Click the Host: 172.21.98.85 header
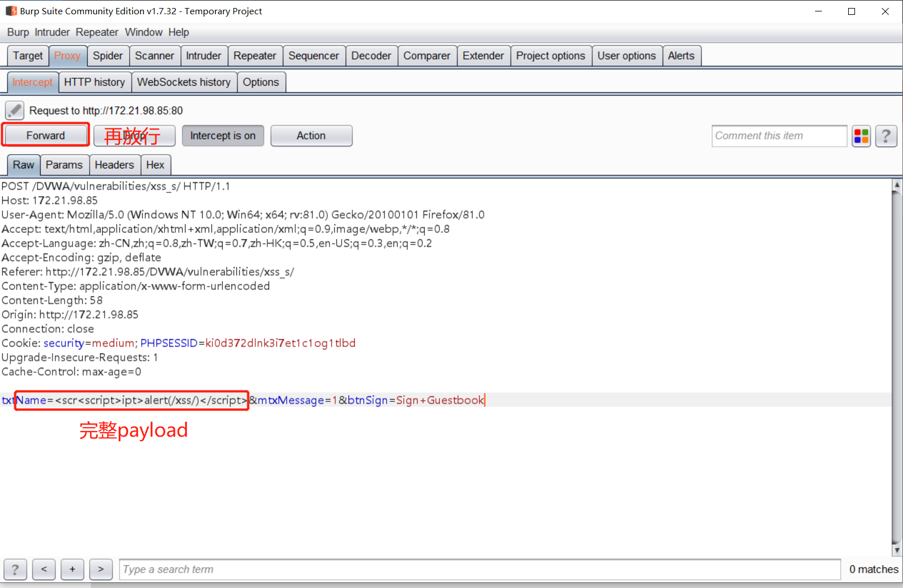 (50, 200)
